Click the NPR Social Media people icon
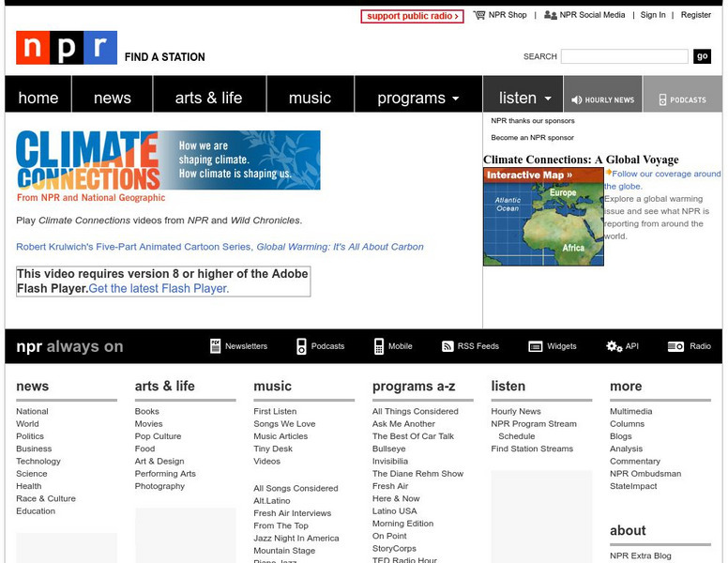 (x=550, y=15)
